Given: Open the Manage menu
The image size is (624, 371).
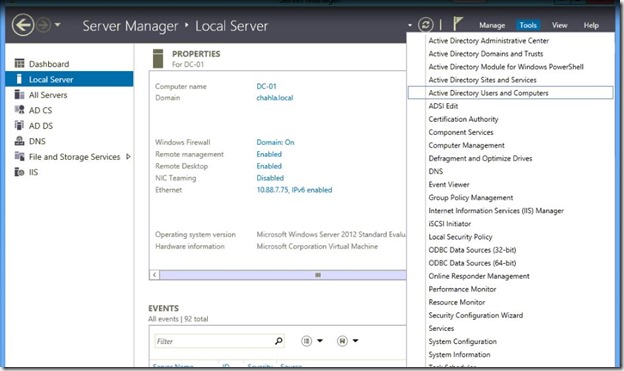Looking at the screenshot, I should (x=492, y=25).
